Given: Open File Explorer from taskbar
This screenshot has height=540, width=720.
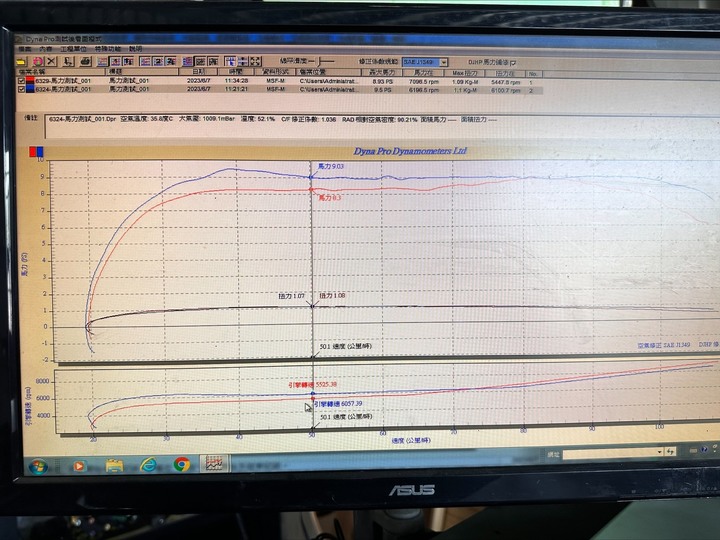Looking at the screenshot, I should tap(114, 466).
